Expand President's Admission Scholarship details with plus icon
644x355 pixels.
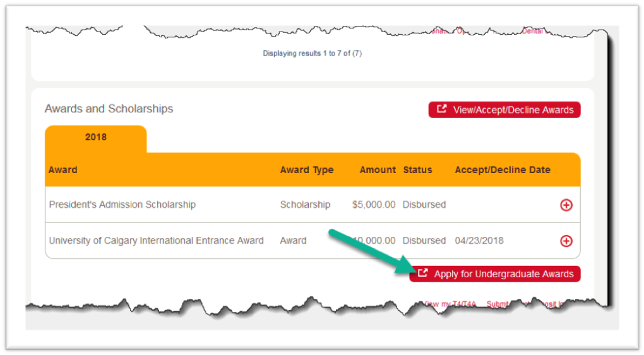coord(566,205)
